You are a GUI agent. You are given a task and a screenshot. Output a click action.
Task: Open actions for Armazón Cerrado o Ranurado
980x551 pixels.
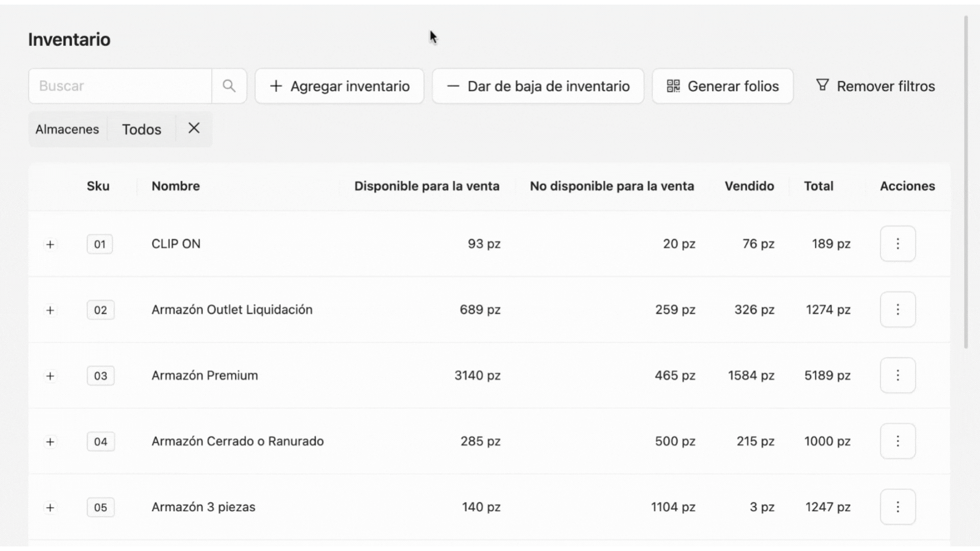(x=897, y=441)
